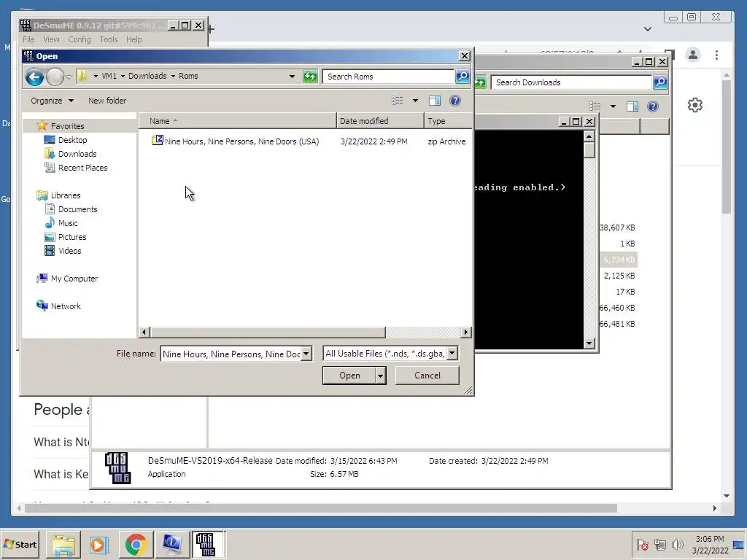Open the Config menu in DeSmuME
747x560 pixels.
click(79, 39)
